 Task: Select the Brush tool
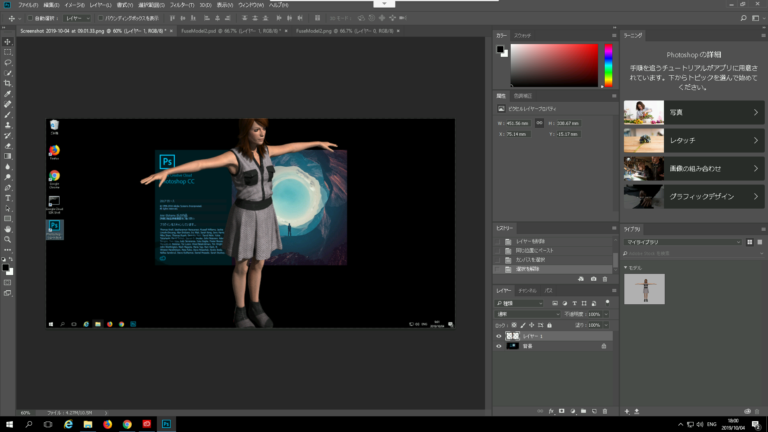click(8, 115)
